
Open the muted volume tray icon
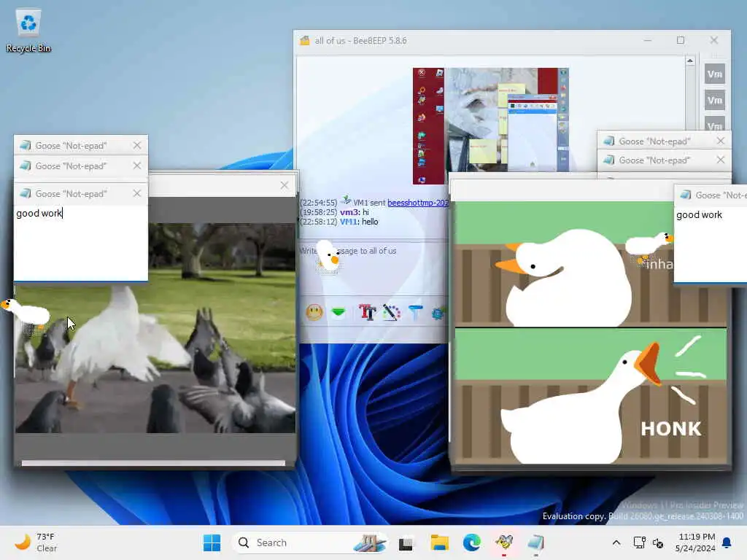(659, 542)
